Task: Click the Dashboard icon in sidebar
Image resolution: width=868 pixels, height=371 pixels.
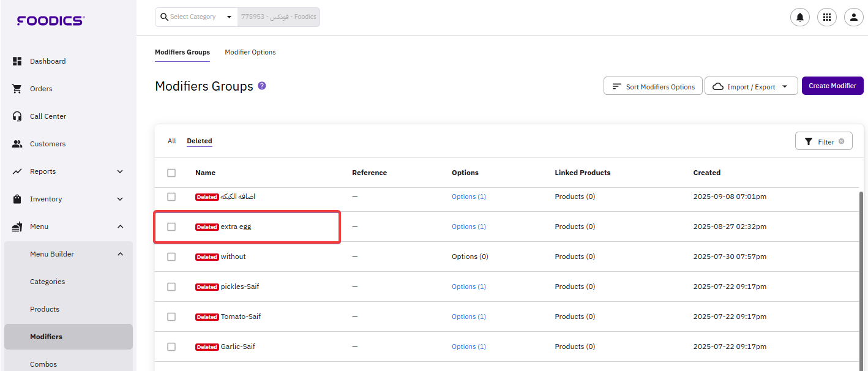Action: [x=17, y=61]
